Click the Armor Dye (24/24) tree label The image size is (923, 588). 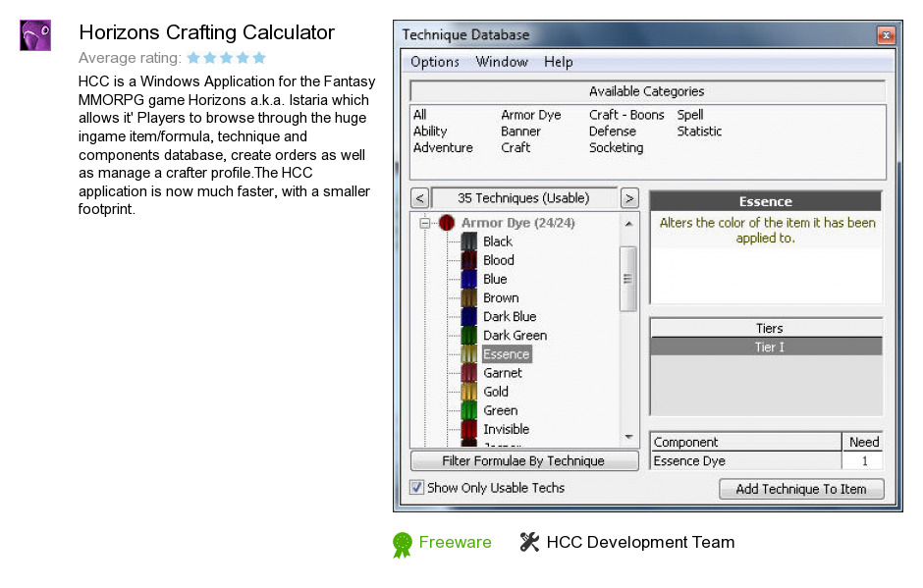(x=518, y=223)
